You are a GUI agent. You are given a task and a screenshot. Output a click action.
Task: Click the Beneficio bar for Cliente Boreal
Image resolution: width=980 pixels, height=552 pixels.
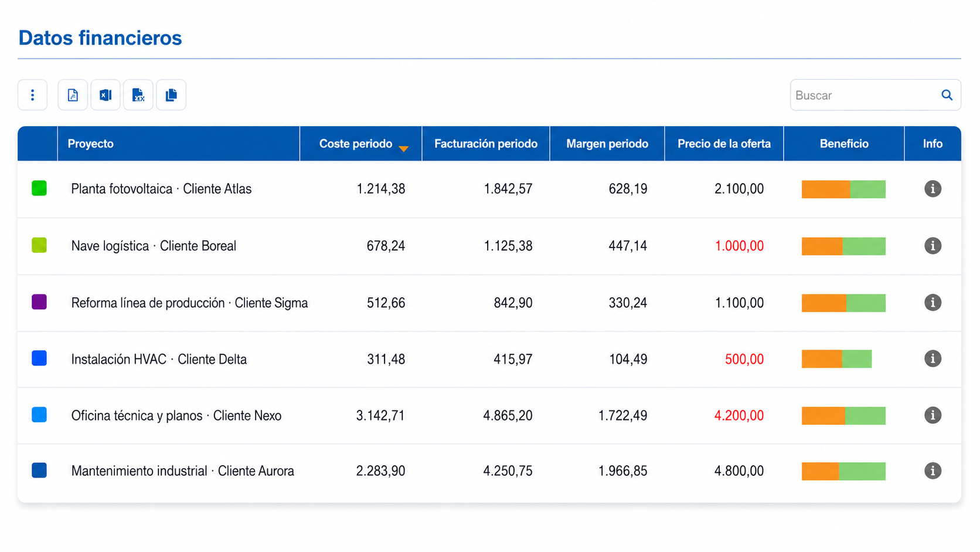pyautogui.click(x=843, y=246)
